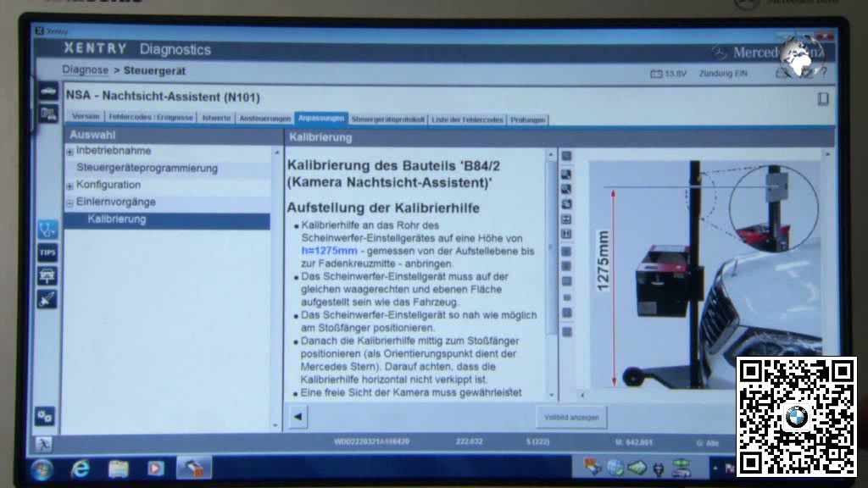Screen dimensions: 868x488
Task: Launch Internet Explorer from the taskbar
Action: tap(81, 469)
